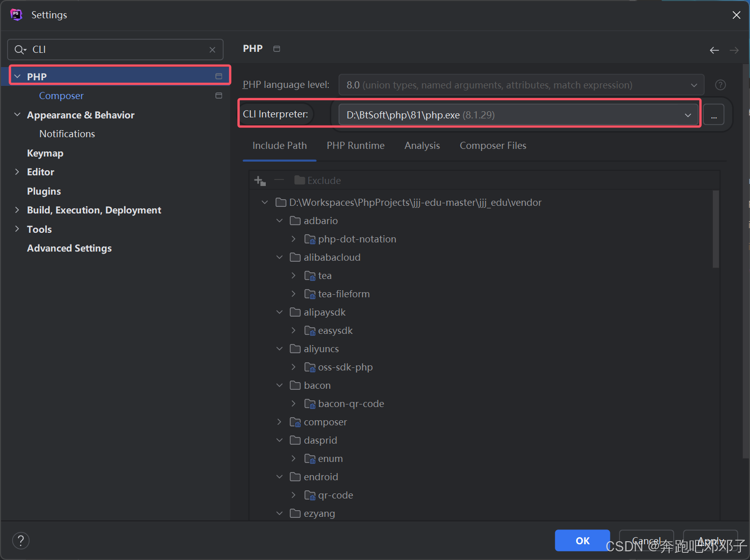Add an include path with plus icon
This screenshot has width=750, height=560.
click(260, 180)
